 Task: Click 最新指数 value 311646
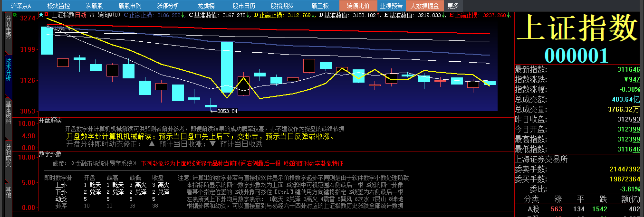(x=628, y=69)
